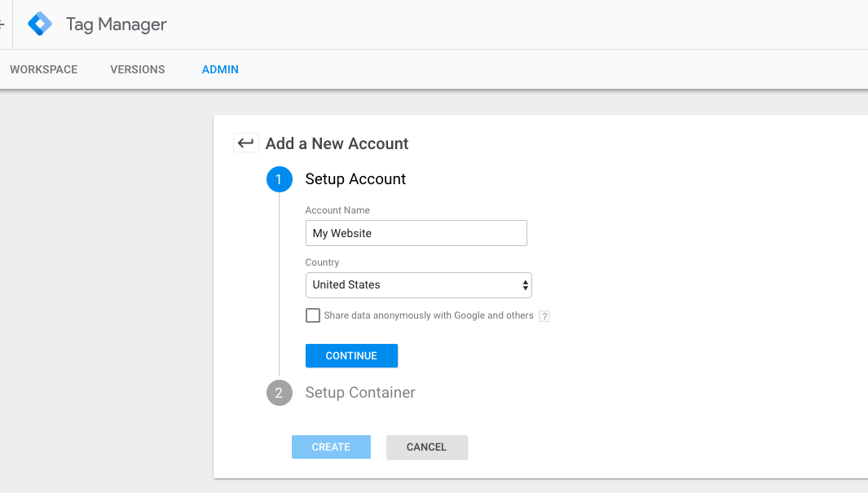Click the Share data anonymously label text
The image size is (868, 493).
[429, 315]
